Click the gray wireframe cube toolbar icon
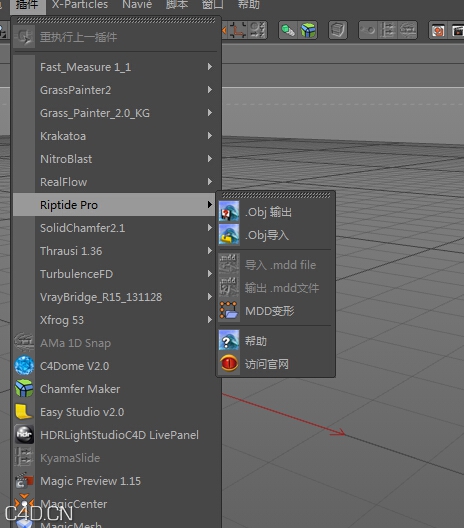Screen dimensions: 464x528 [x=338, y=31]
